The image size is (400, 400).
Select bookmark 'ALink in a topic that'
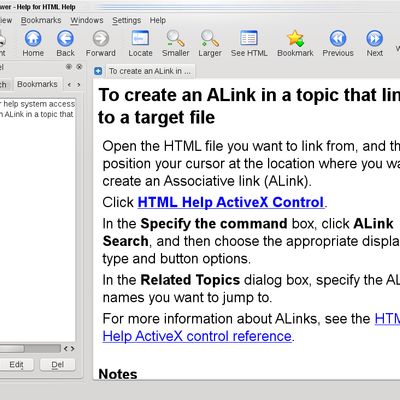37,114
